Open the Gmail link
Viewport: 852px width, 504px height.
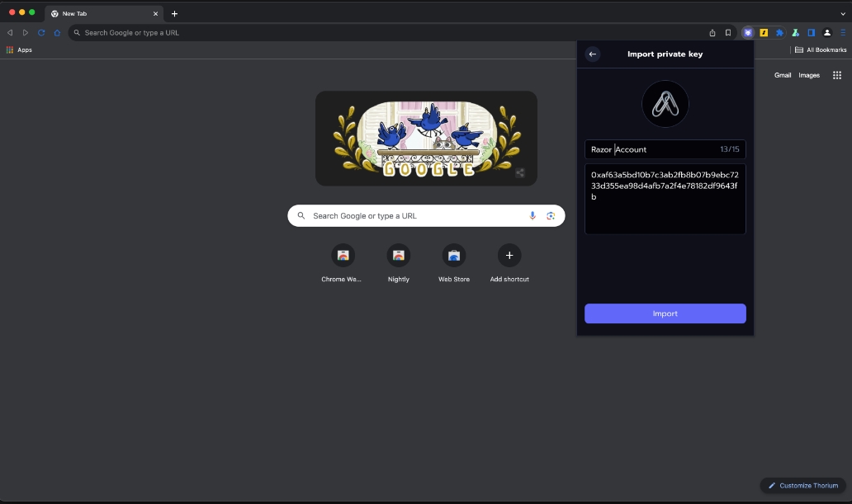(x=783, y=76)
